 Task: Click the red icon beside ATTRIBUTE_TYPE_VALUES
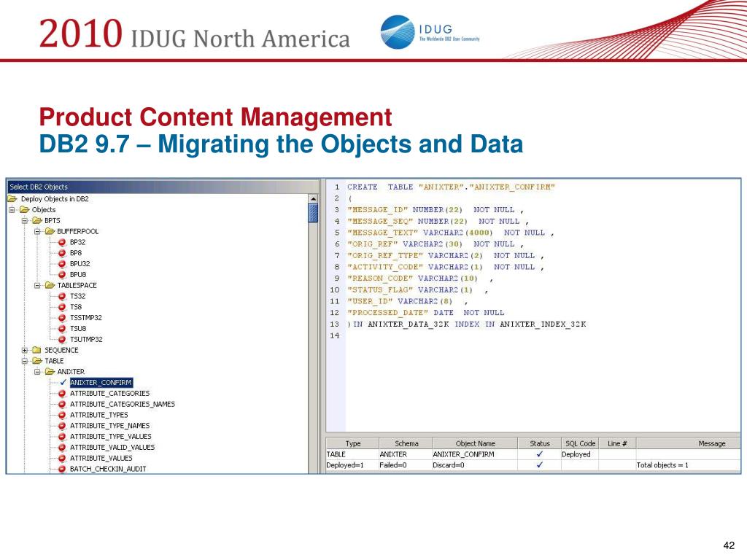click(62, 437)
